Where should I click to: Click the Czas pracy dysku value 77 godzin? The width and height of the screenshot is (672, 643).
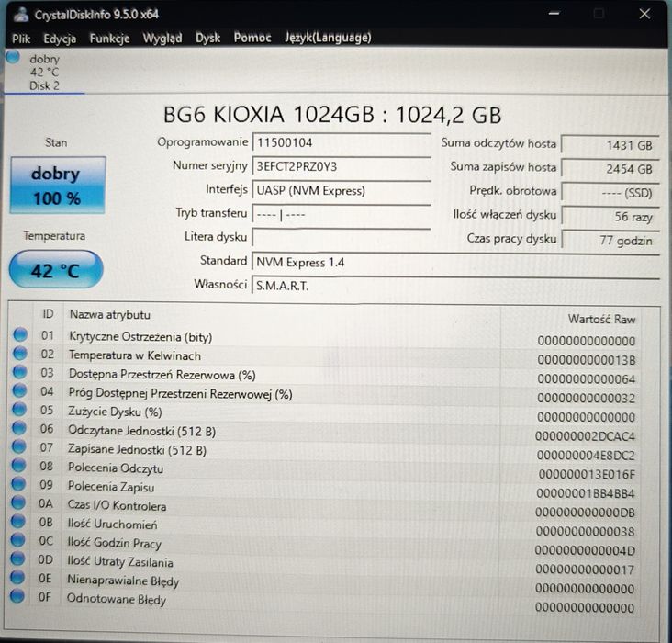[610, 241]
